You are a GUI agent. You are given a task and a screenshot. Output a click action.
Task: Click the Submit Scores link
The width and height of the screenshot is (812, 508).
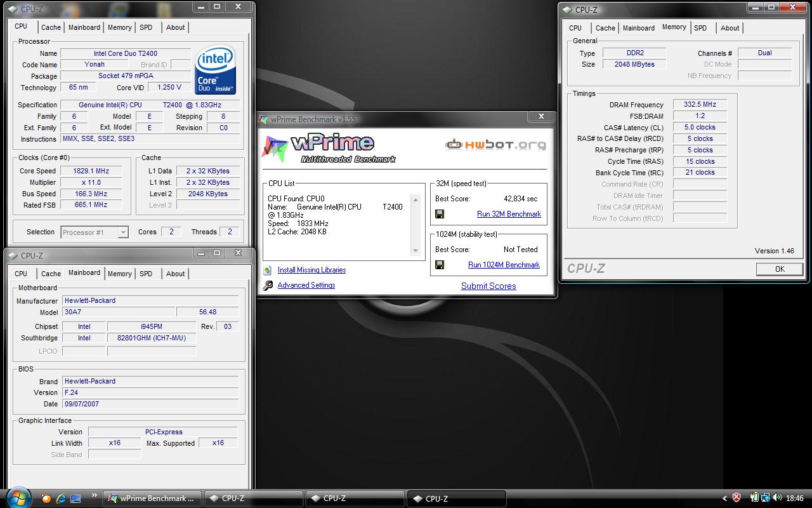(488, 286)
